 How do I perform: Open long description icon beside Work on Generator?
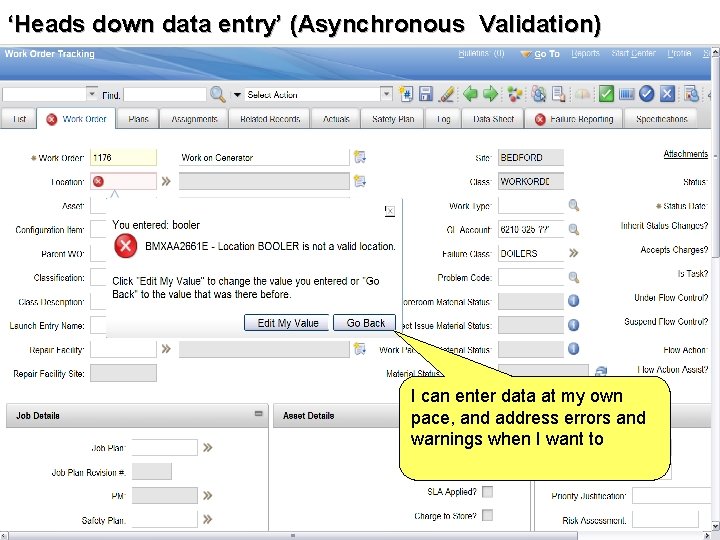tap(360, 157)
